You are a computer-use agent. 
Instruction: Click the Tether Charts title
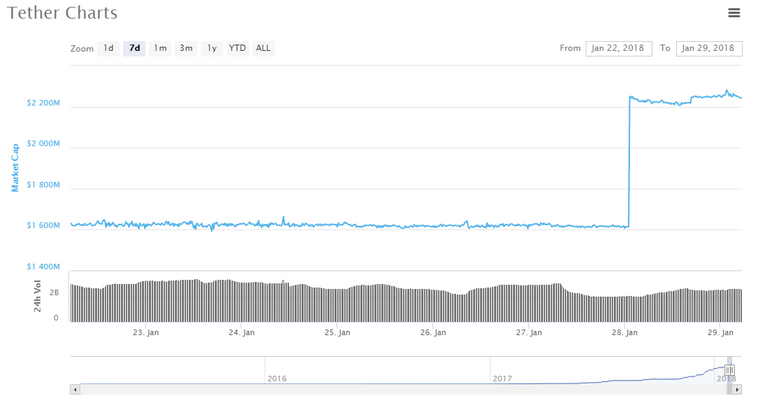62,13
